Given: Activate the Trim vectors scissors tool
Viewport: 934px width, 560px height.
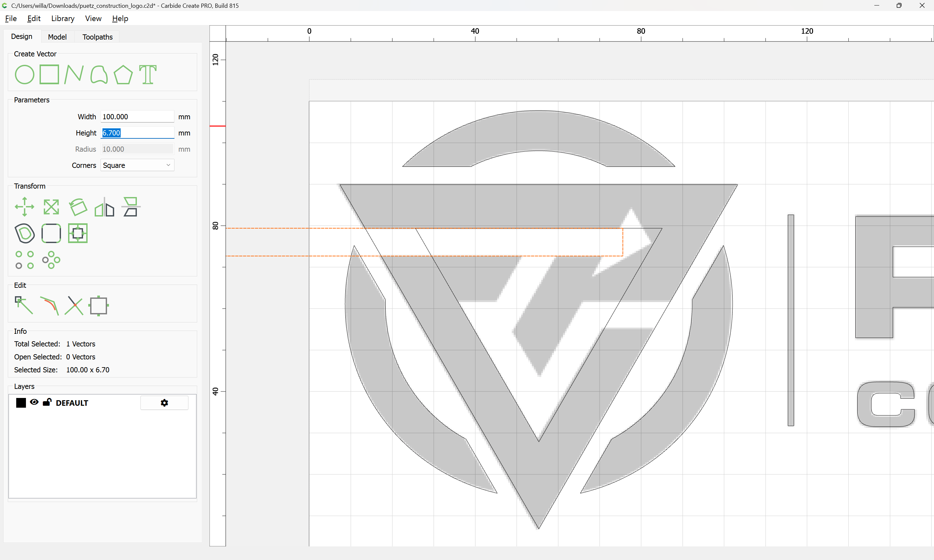Looking at the screenshot, I should [74, 306].
